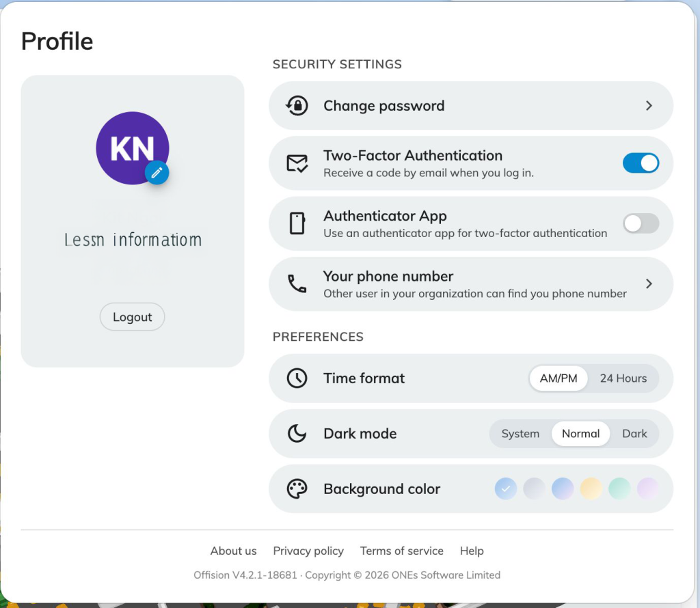700x608 pixels.
Task: Click the Change password lock icon
Action: (297, 106)
